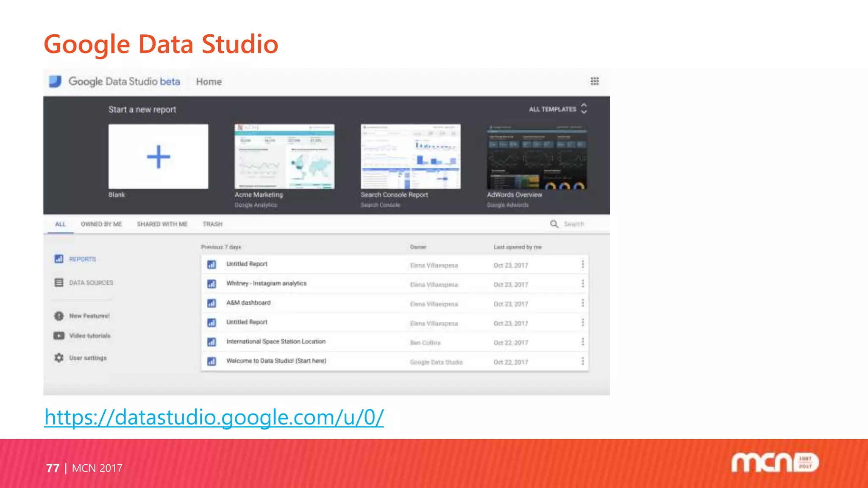Click the Previous 7 days group label

221,247
